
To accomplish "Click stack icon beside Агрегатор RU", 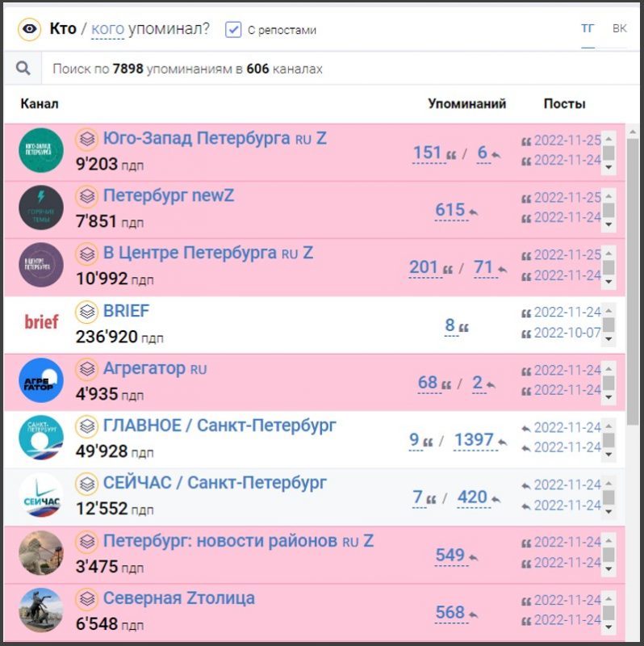I will point(86,369).
